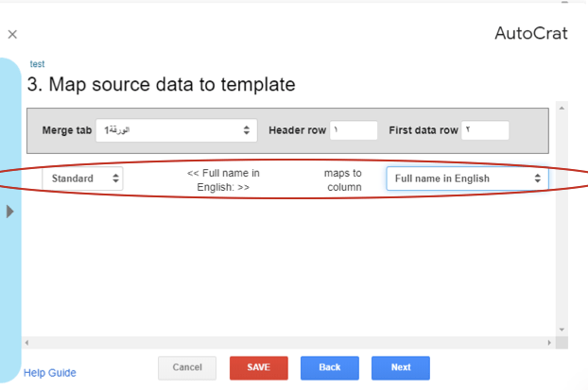588x390 pixels.
Task: Click the test job name link
Action: (37, 64)
